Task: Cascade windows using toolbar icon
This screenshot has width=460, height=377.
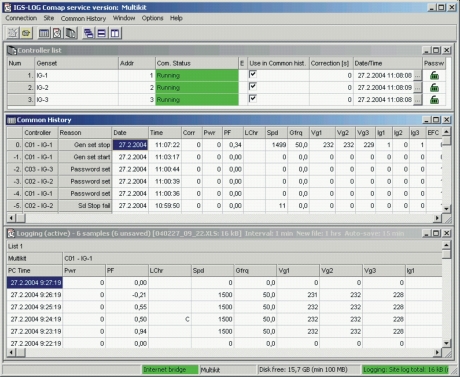Action: tap(88, 33)
